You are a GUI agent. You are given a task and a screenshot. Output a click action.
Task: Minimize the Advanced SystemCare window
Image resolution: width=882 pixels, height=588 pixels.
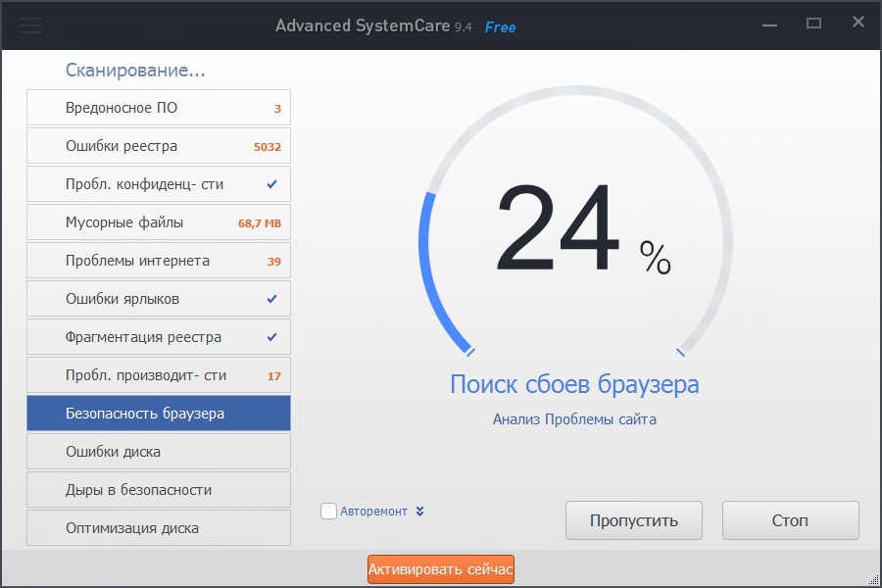pos(769,24)
